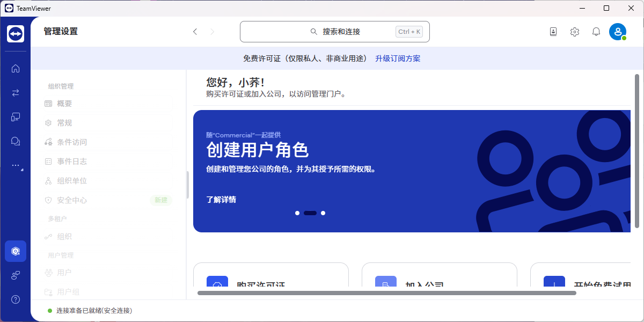Click the horizontal scrollbar at bottom
Image resolution: width=644 pixels, height=322 pixels.
tap(387, 293)
